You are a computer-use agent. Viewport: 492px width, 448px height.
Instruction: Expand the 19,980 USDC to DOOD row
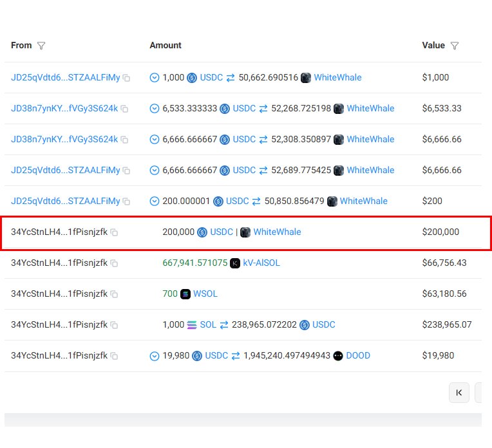click(x=155, y=356)
